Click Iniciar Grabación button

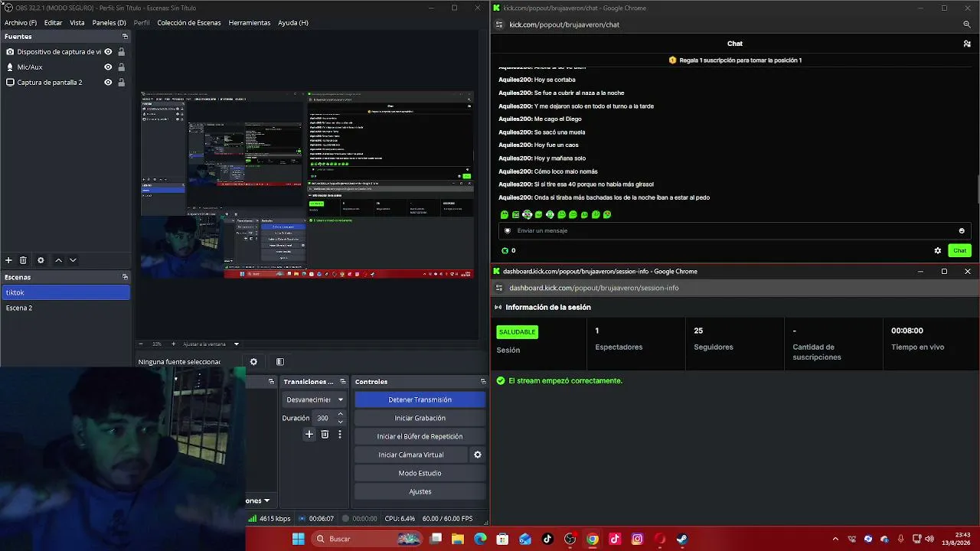pos(420,418)
